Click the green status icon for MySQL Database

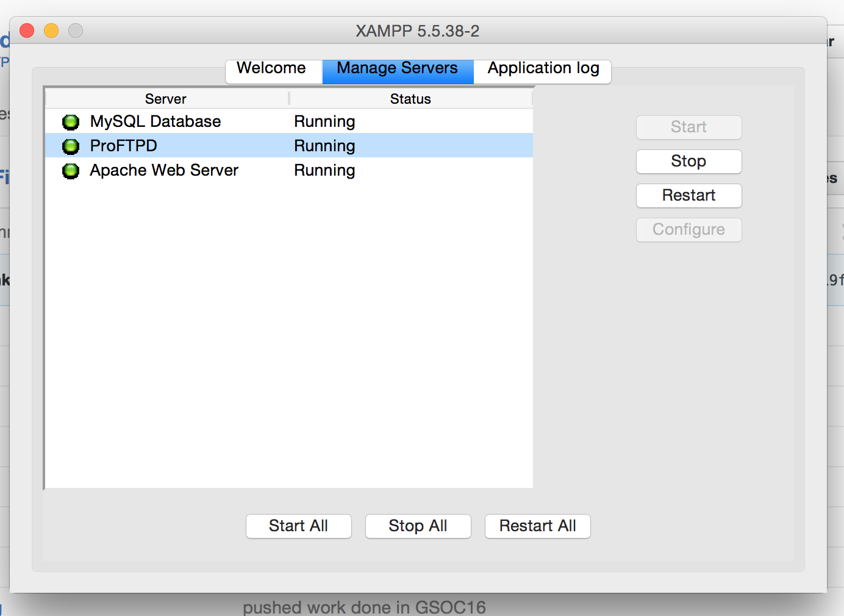click(x=71, y=122)
